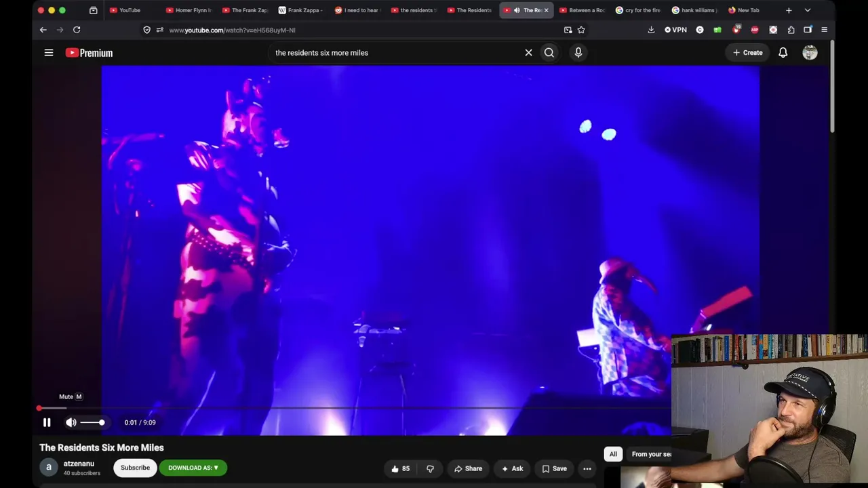Viewport: 868px width, 488px height.
Task: Toggle the browser sidebar panel
Action: tap(808, 30)
